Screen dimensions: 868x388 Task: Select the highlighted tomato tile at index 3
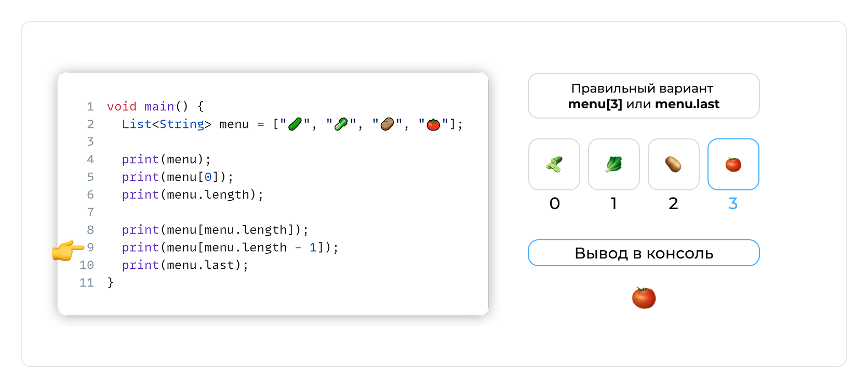tap(733, 164)
